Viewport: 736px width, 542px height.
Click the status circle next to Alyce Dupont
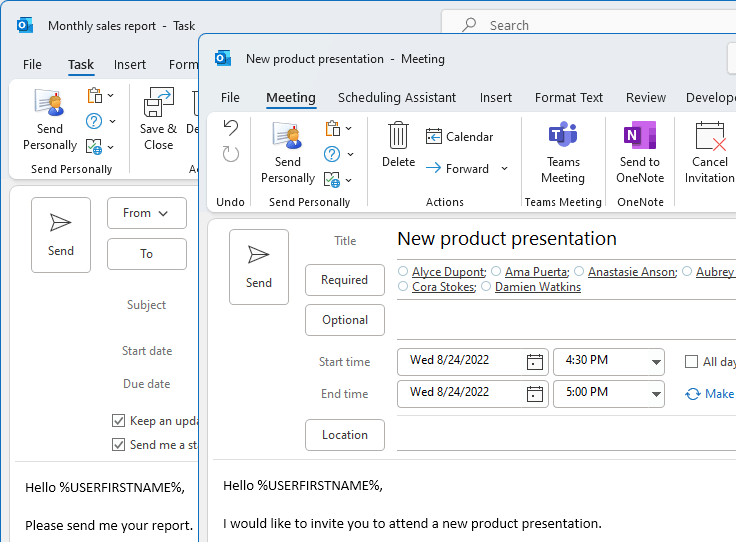[x=403, y=271]
